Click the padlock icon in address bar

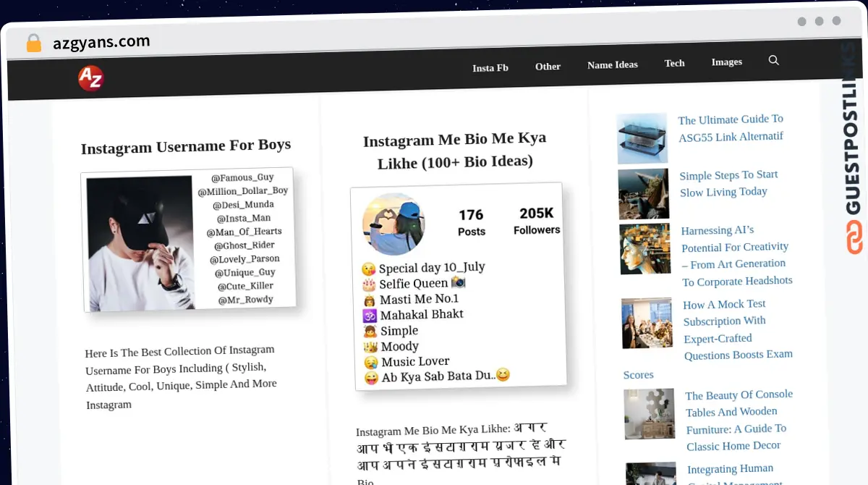click(x=33, y=43)
